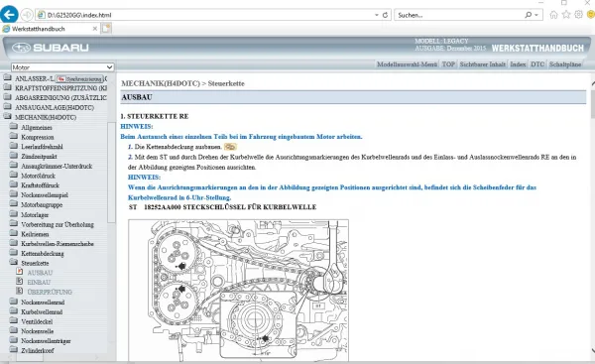
Task: Click the browser forward arrow button
Action: [27, 15]
